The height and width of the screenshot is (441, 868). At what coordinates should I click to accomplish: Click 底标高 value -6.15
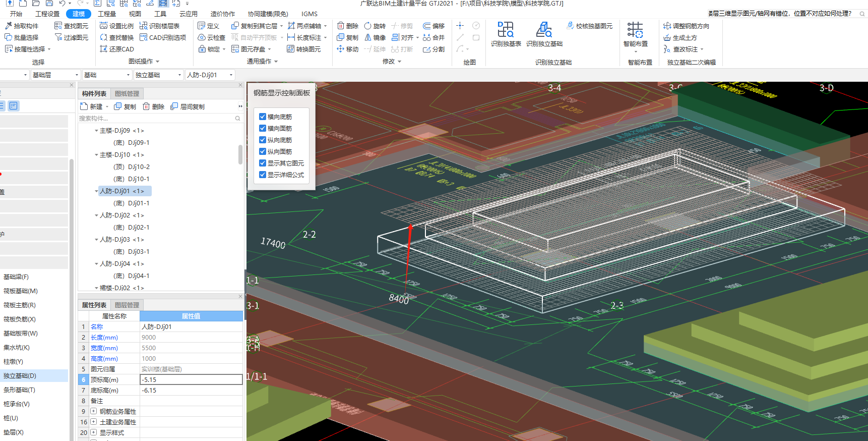[191, 390]
